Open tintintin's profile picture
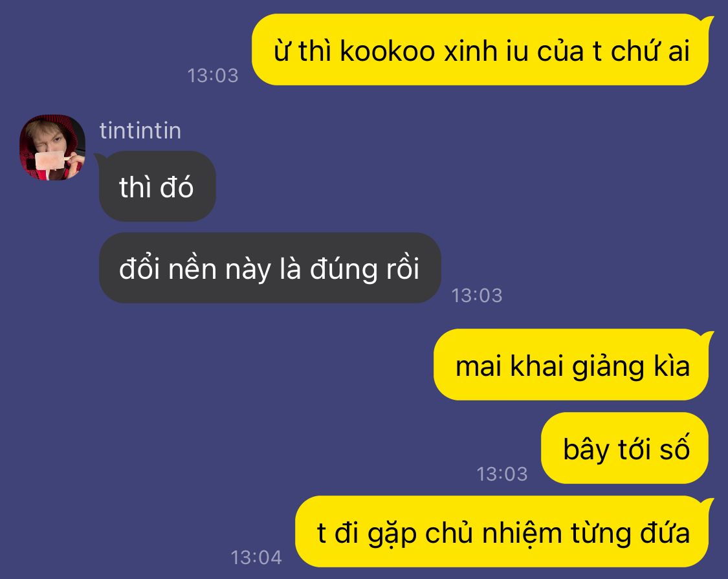The image size is (728, 579). click(x=52, y=147)
